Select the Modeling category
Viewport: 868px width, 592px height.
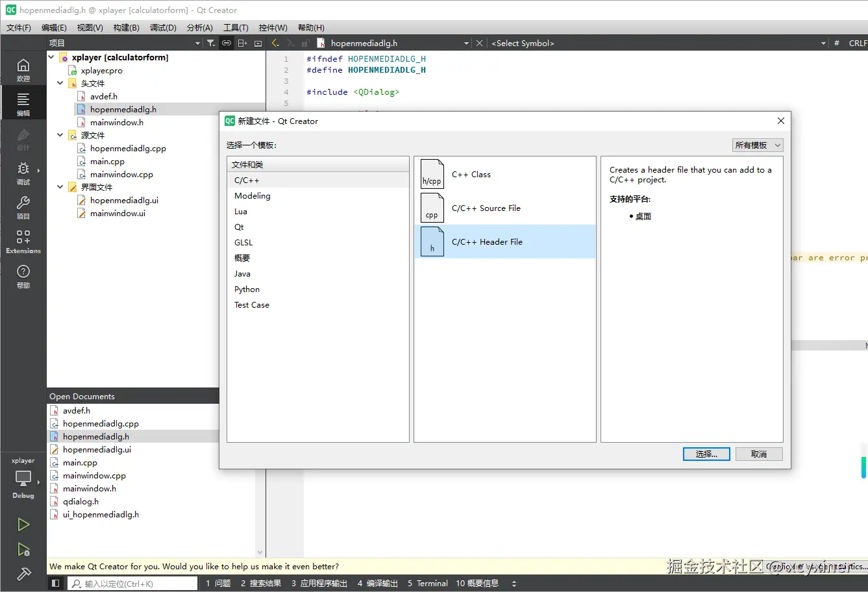coord(318,196)
